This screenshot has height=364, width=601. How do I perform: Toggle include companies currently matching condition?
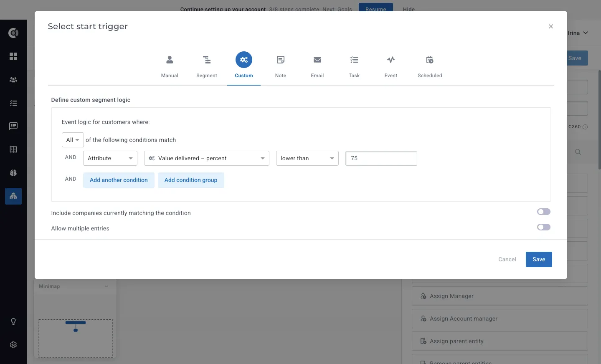[x=544, y=212]
